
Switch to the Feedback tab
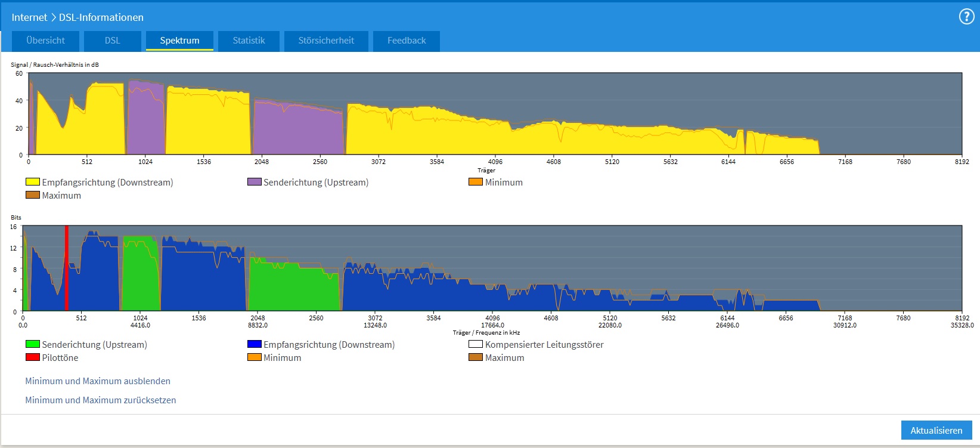(x=407, y=41)
